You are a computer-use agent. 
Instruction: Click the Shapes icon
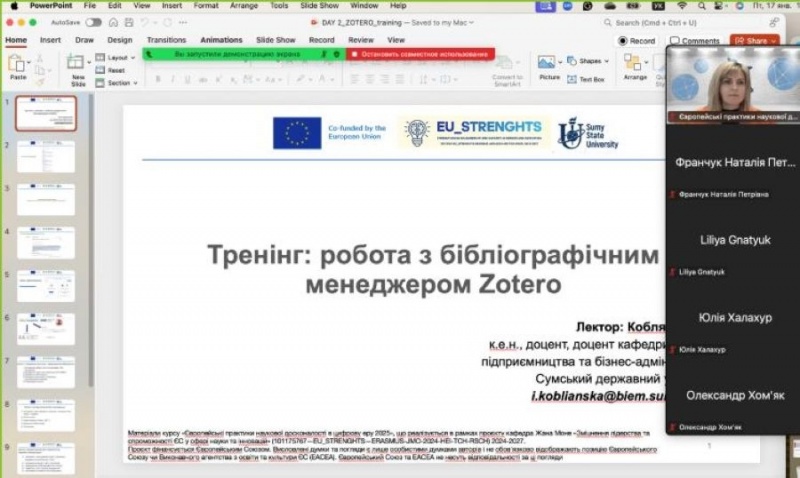click(572, 61)
